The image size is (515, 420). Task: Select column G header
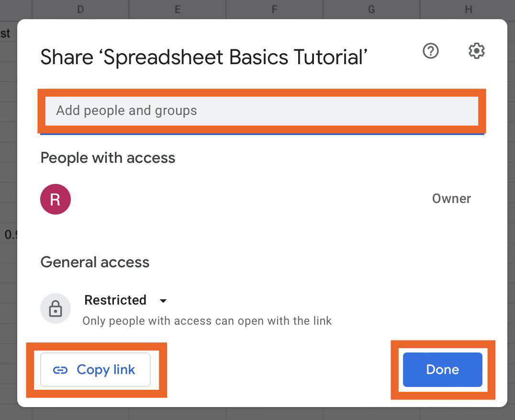click(x=371, y=10)
